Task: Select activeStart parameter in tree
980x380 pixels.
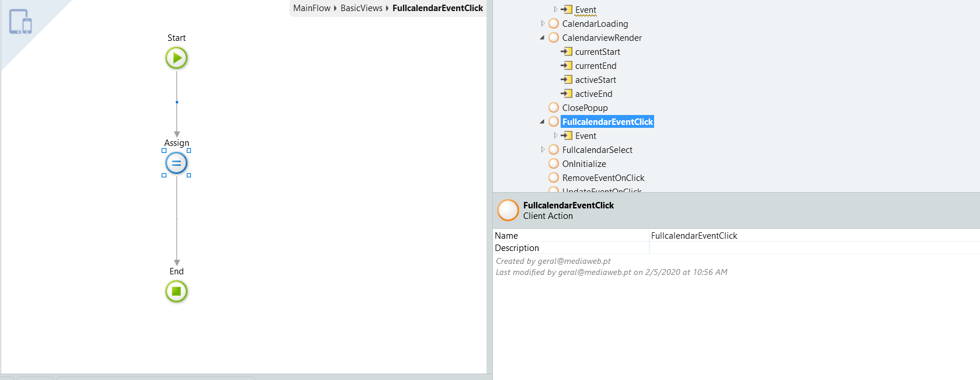Action: [595, 80]
